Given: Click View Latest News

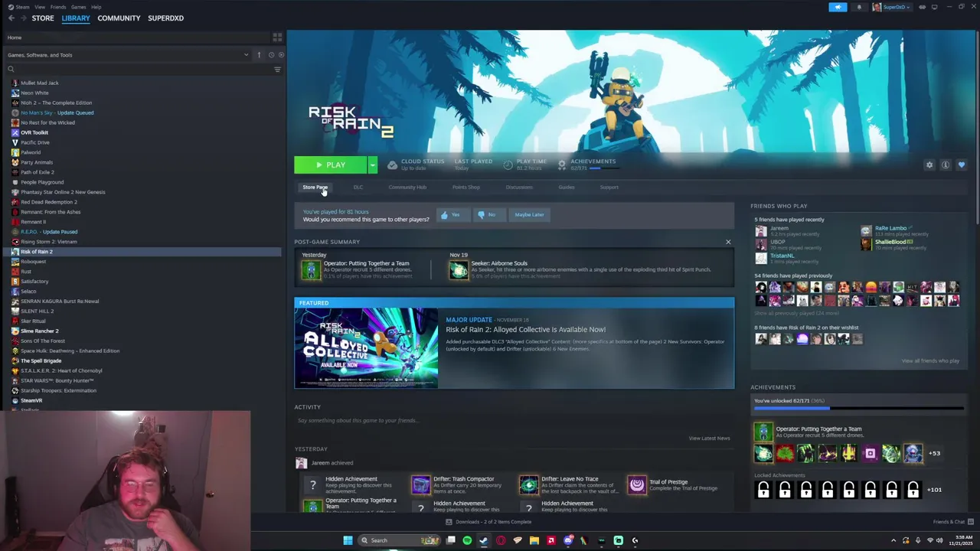Looking at the screenshot, I should click(709, 438).
